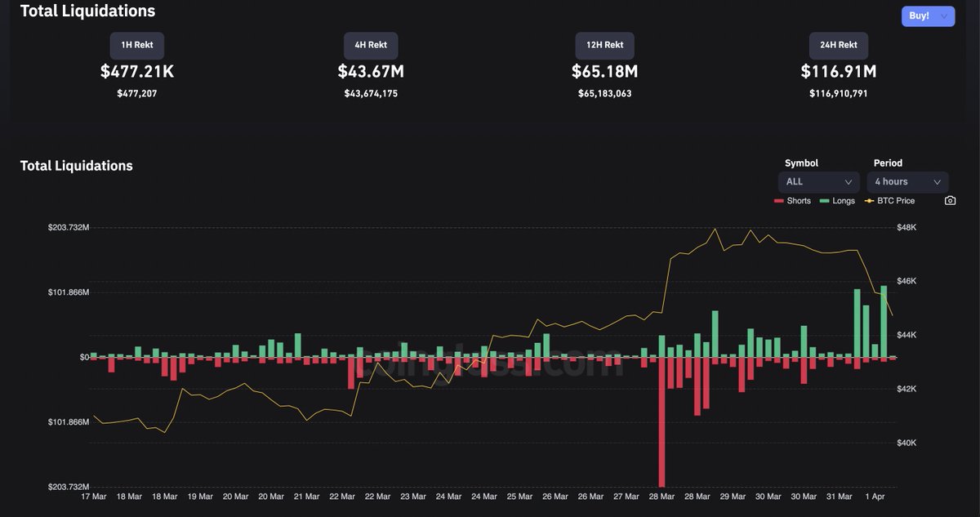The image size is (980, 517).
Task: Click the exact figure $477,207
Action: [x=137, y=94]
